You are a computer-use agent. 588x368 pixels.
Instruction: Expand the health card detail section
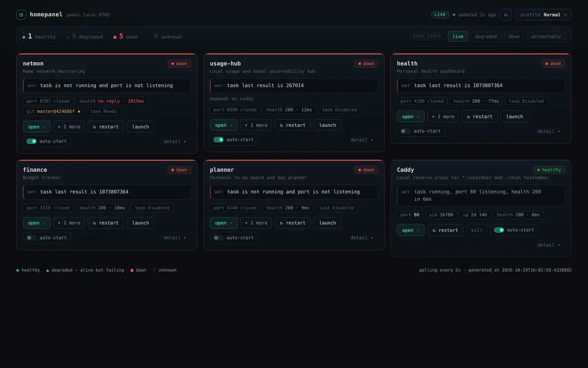[549, 131]
